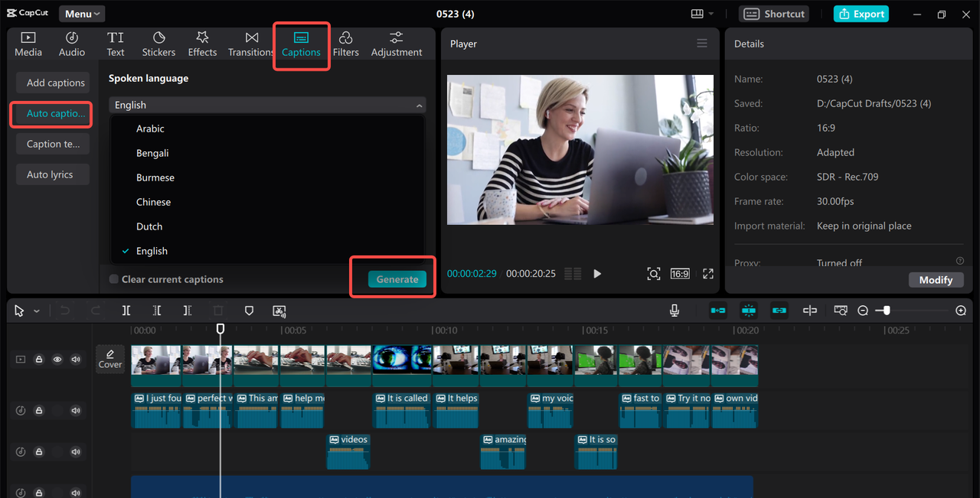Switch to the Transitions tab
Viewport: 980px width, 498px height.
(x=251, y=44)
